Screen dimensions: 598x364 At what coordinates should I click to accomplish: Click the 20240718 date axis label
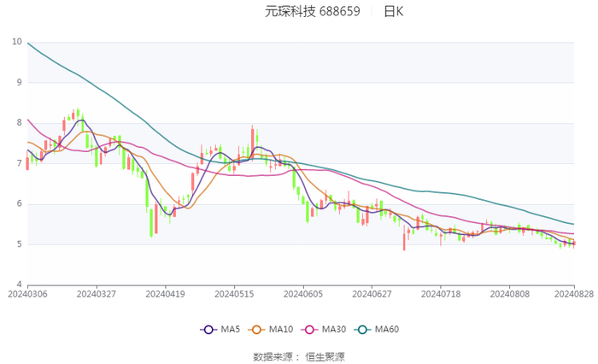tap(441, 294)
